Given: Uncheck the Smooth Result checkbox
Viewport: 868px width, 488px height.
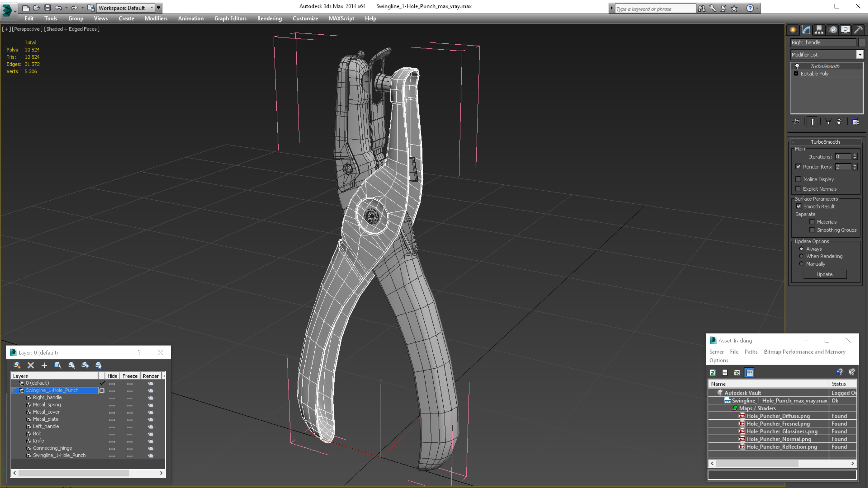Looking at the screenshot, I should pos(799,206).
